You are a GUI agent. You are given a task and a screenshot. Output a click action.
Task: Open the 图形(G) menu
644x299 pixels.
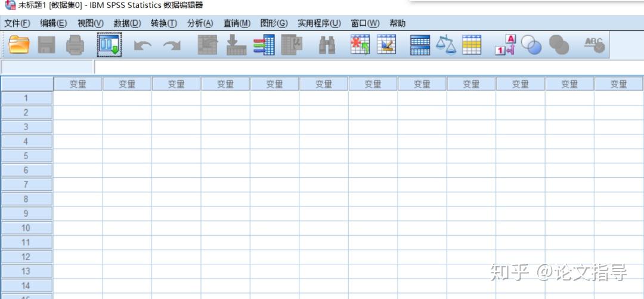274,23
